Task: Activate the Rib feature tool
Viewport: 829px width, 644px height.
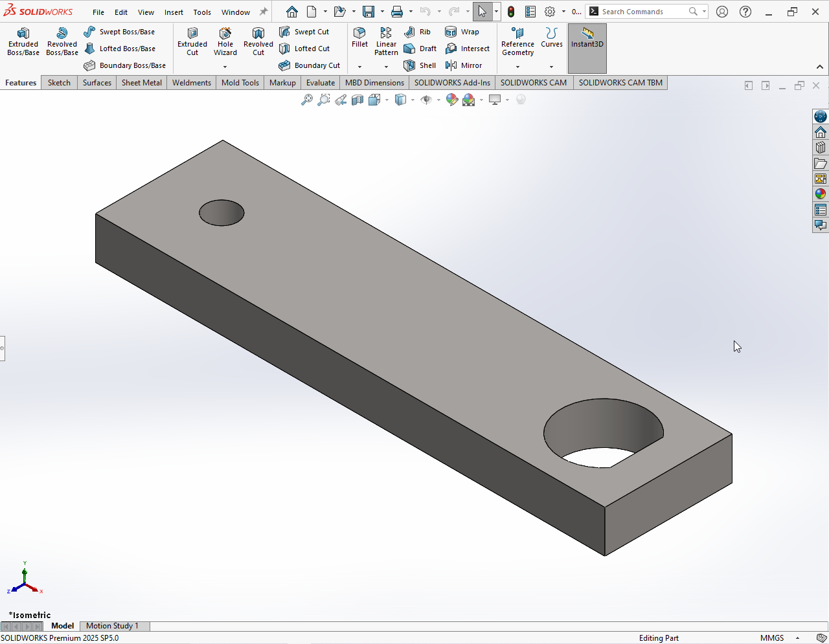Action: 417,32
